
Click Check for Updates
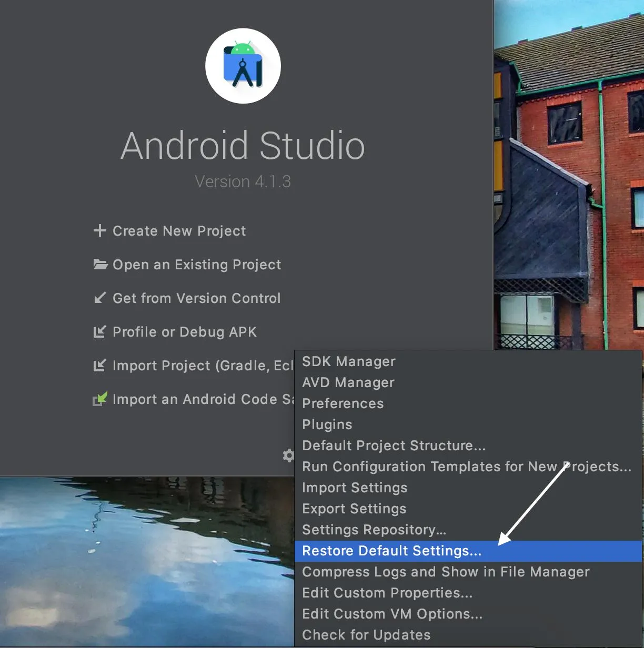[468, 635]
